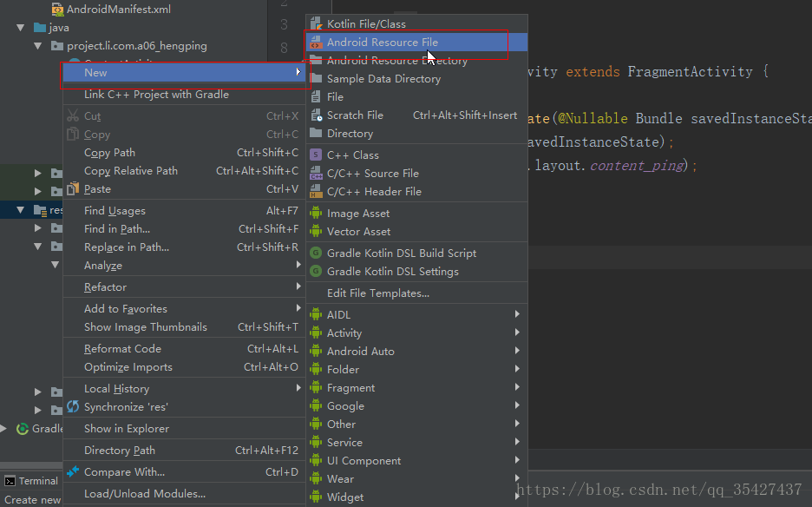This screenshot has width=812, height=507.
Task: Click the C/C++ Header File icon
Action: 316,192
